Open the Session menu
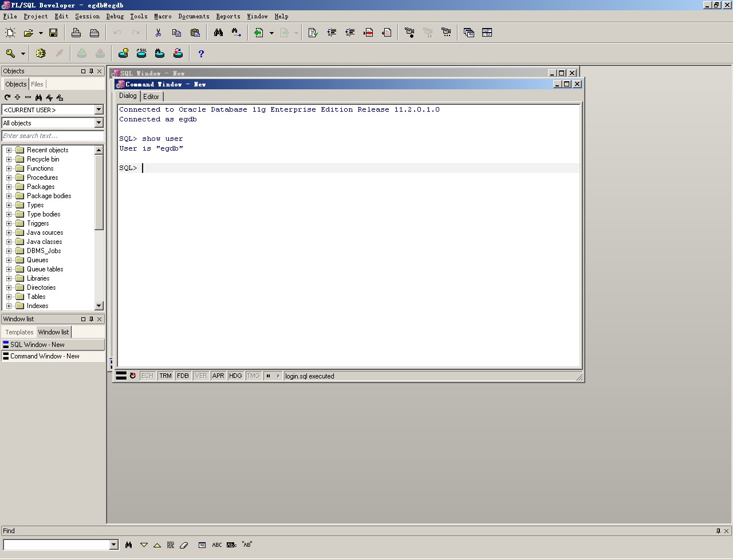 (87, 16)
